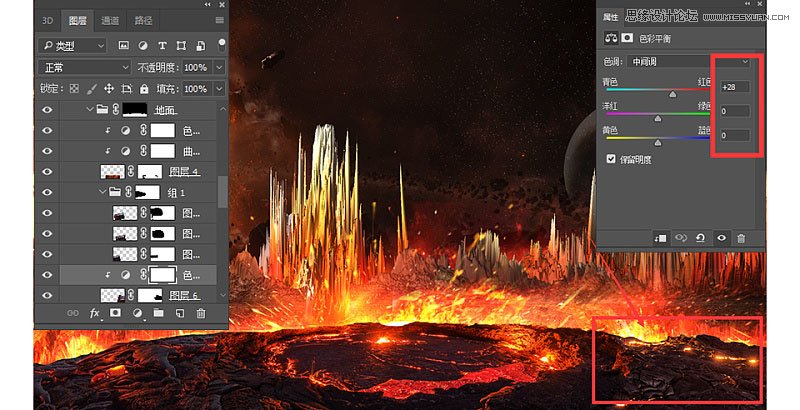
Task: Lock position move icon
Action: point(109,89)
